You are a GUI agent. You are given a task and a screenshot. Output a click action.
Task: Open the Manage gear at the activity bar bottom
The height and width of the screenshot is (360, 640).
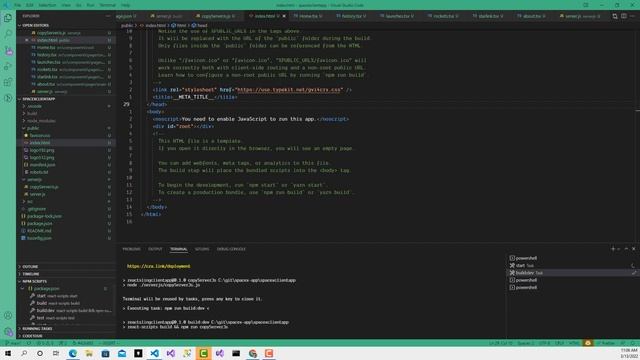8,331
